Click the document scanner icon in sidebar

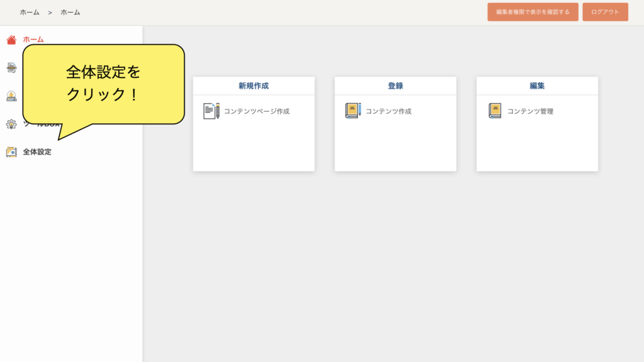[x=11, y=67]
